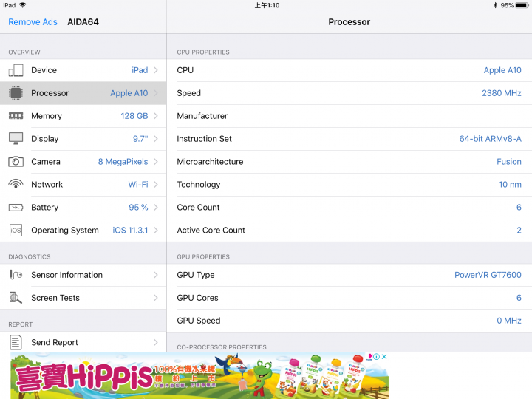Open Screen Tests diagnostics
The width and height of the screenshot is (532, 399).
click(x=83, y=298)
